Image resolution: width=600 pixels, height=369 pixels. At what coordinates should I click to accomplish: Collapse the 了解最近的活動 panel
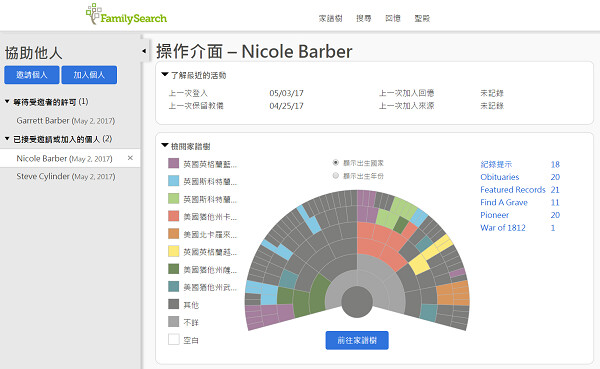coord(165,75)
